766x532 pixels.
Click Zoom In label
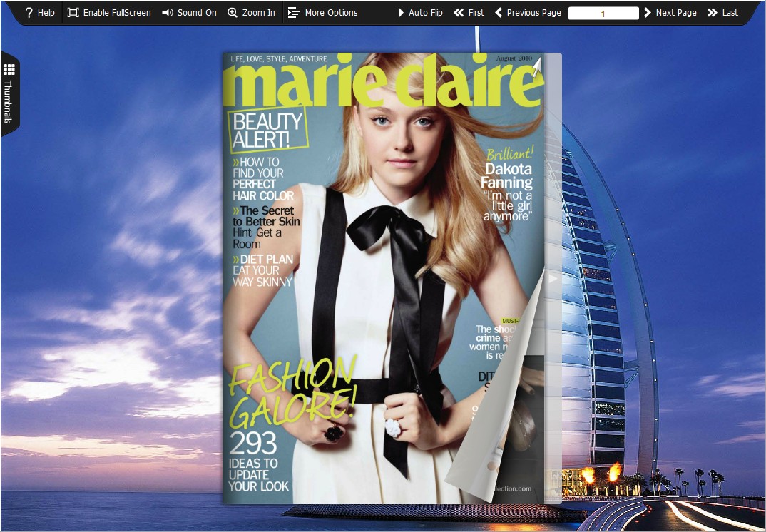tap(258, 13)
